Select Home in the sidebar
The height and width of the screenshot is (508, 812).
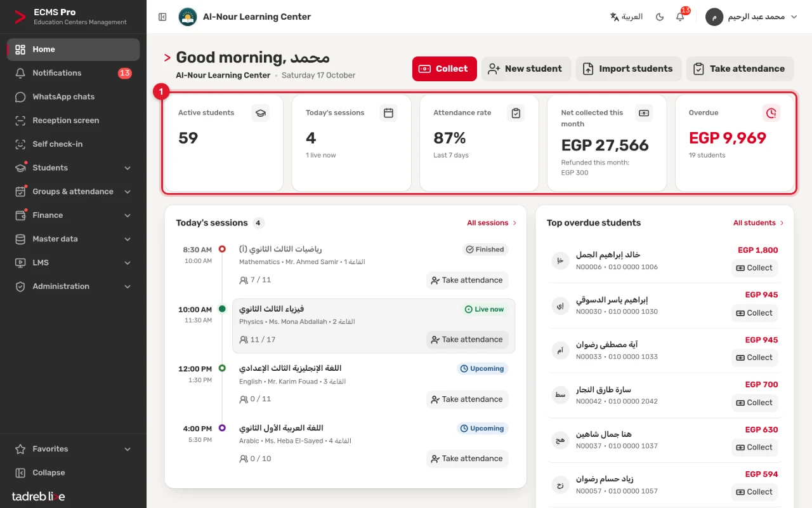73,50
